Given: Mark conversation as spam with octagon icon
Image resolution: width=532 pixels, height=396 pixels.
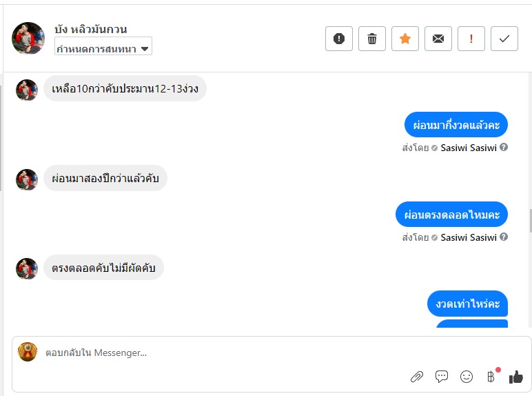Looking at the screenshot, I should [339, 39].
